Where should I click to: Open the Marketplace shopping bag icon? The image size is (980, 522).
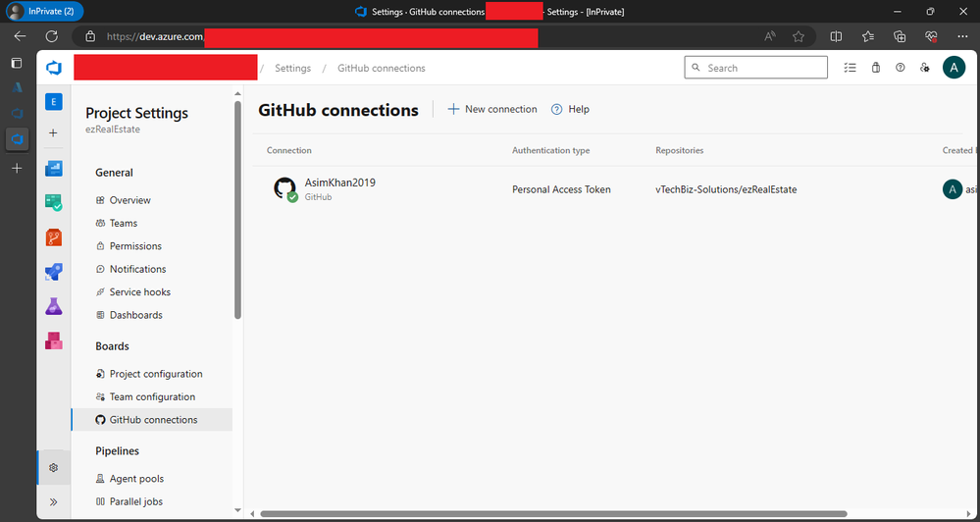coord(876,68)
